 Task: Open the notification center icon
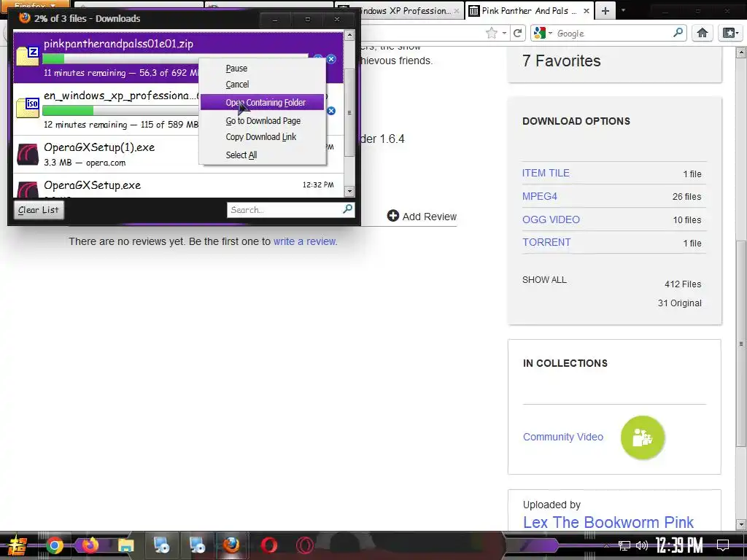(723, 545)
